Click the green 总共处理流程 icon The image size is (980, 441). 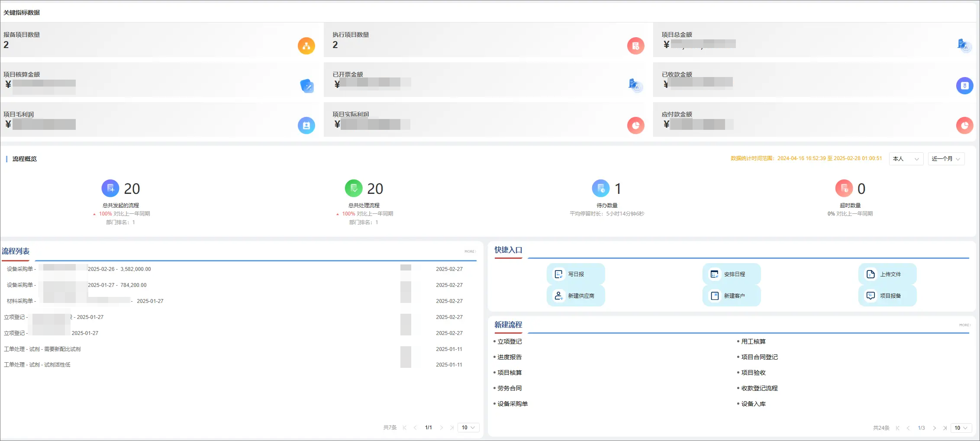[x=354, y=188]
